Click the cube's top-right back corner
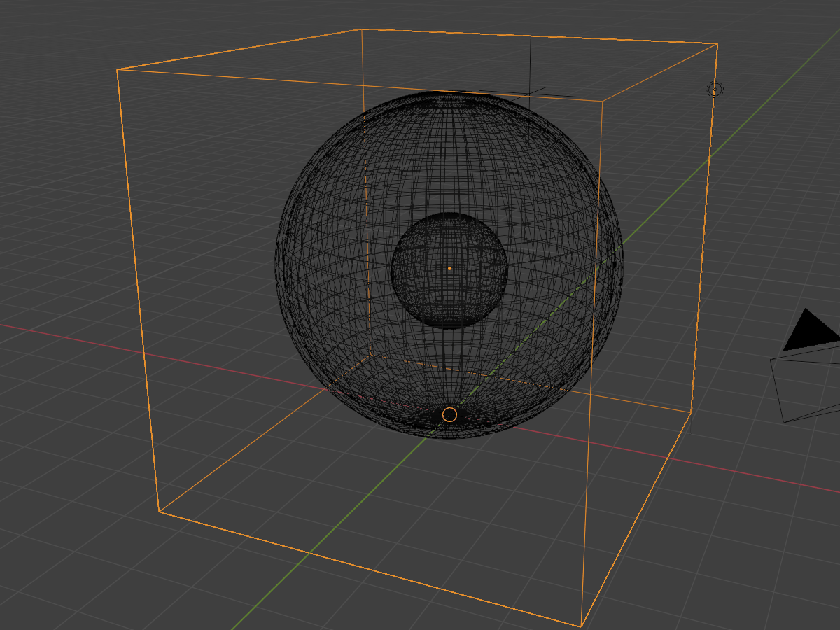Viewport: 840px width, 630px height. coord(717,44)
